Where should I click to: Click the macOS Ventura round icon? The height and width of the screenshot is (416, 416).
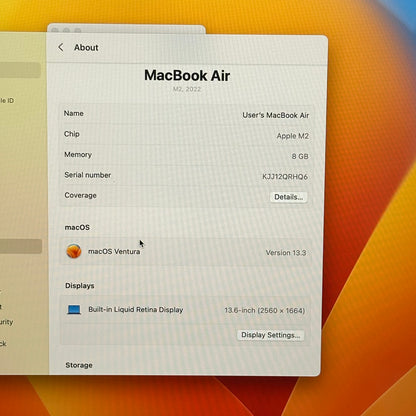[x=74, y=251]
